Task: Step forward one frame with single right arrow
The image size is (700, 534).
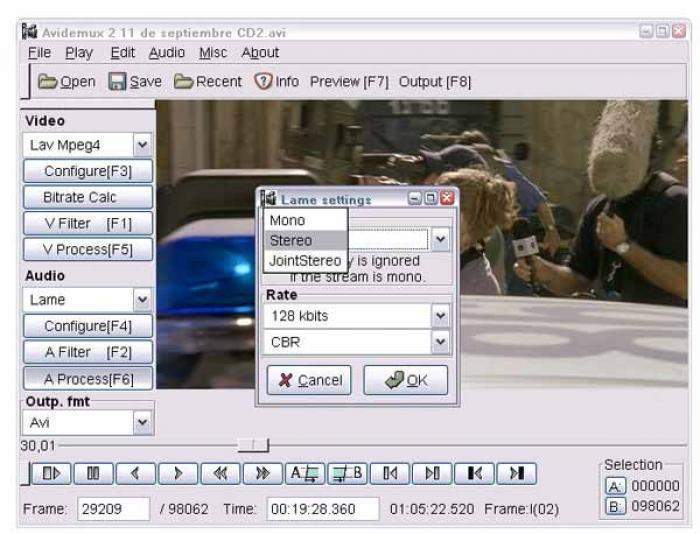Action: [x=177, y=473]
